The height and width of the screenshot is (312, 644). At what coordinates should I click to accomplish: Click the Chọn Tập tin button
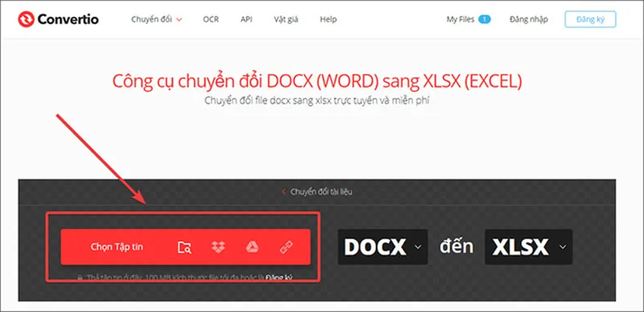coord(117,247)
